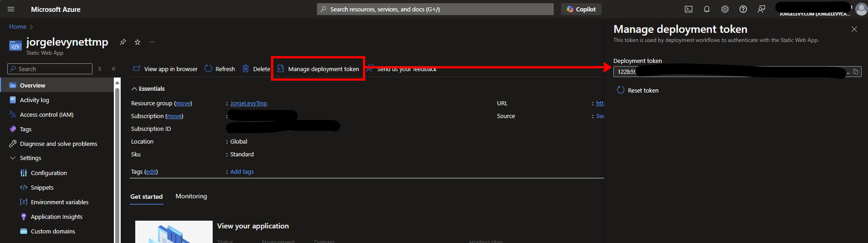This screenshot has height=243, width=868.
Task: Click the account avatar picture
Action: (861, 9)
